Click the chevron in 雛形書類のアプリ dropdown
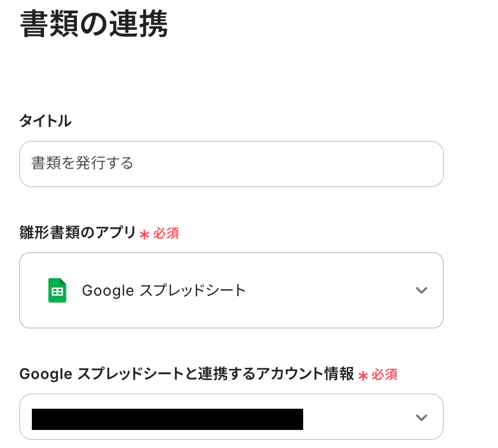The height and width of the screenshot is (448, 498). (421, 290)
